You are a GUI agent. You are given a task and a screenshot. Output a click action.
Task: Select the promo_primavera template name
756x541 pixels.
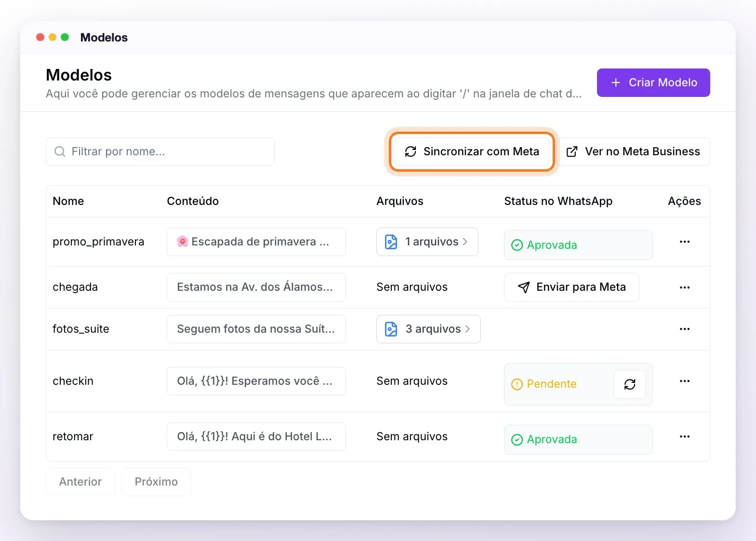98,242
